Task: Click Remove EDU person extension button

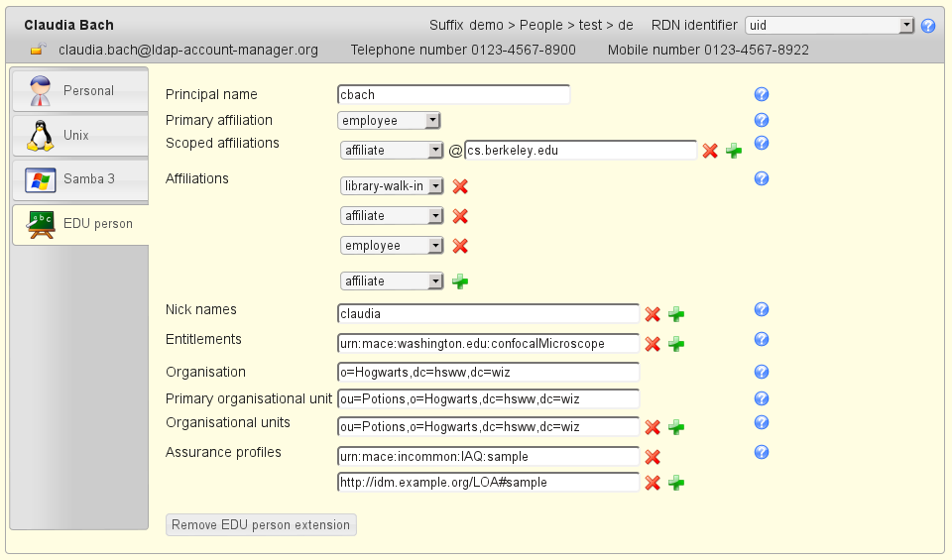Action: point(261,524)
